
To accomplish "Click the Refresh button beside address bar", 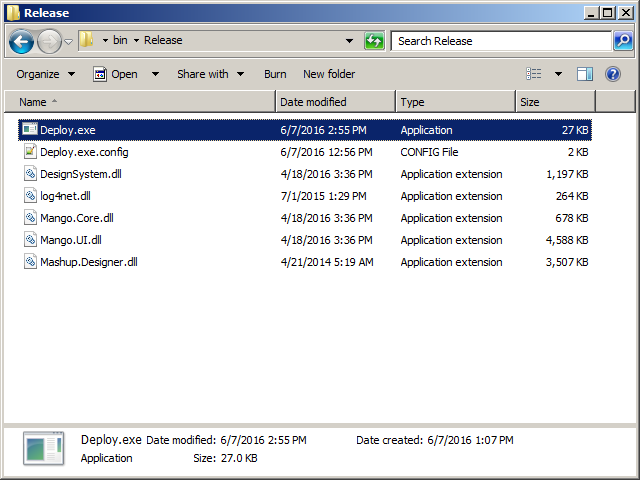I will pyautogui.click(x=374, y=41).
